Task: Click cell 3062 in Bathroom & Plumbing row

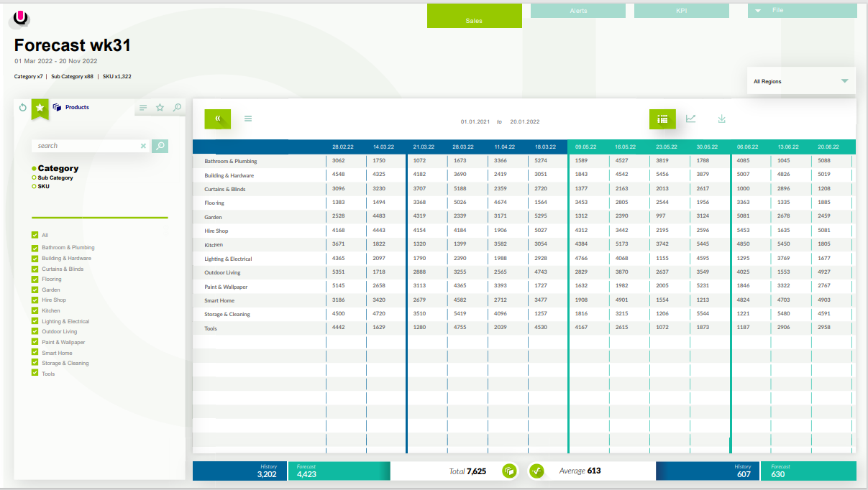Action: 339,161
